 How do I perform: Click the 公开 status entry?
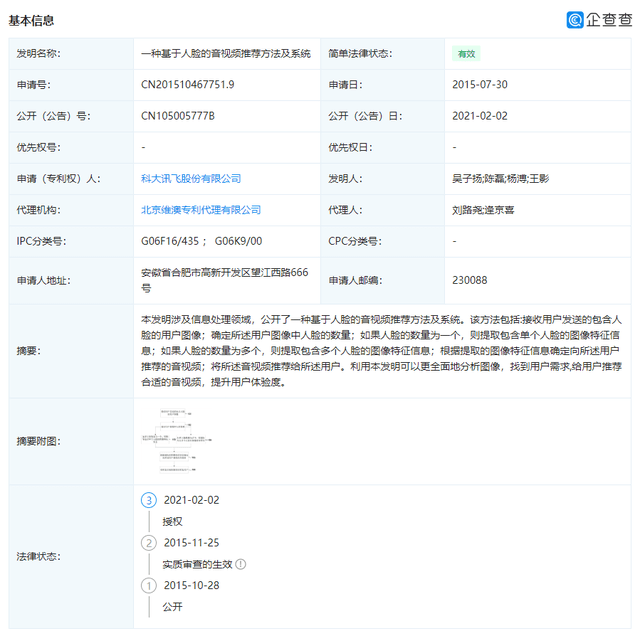pos(172,607)
